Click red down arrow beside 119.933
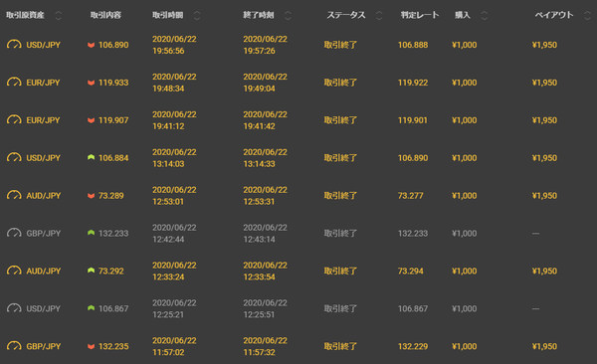 [x=91, y=83]
